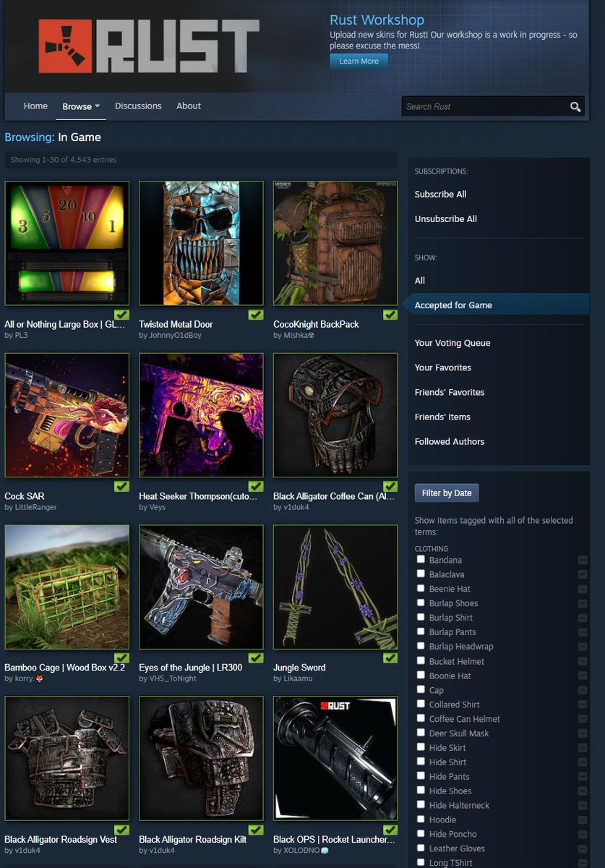Open the Rust Workshop title link

[x=377, y=20]
